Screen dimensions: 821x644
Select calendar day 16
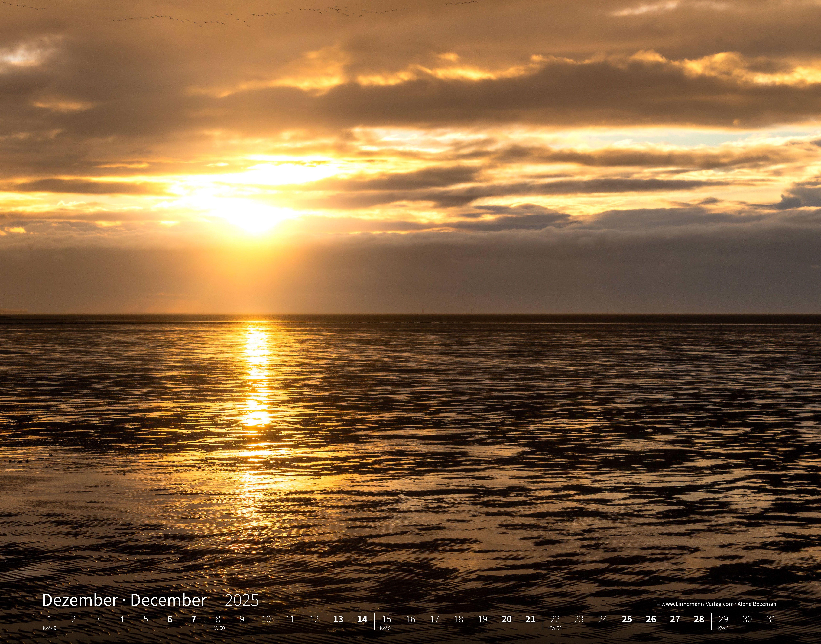pos(411,619)
